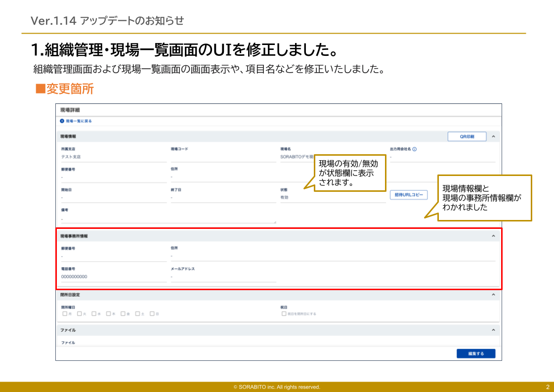The width and height of the screenshot is (554, 392).
Task: Click the back arrow icon beside 現場一覧に戻る
Action: tap(63, 121)
